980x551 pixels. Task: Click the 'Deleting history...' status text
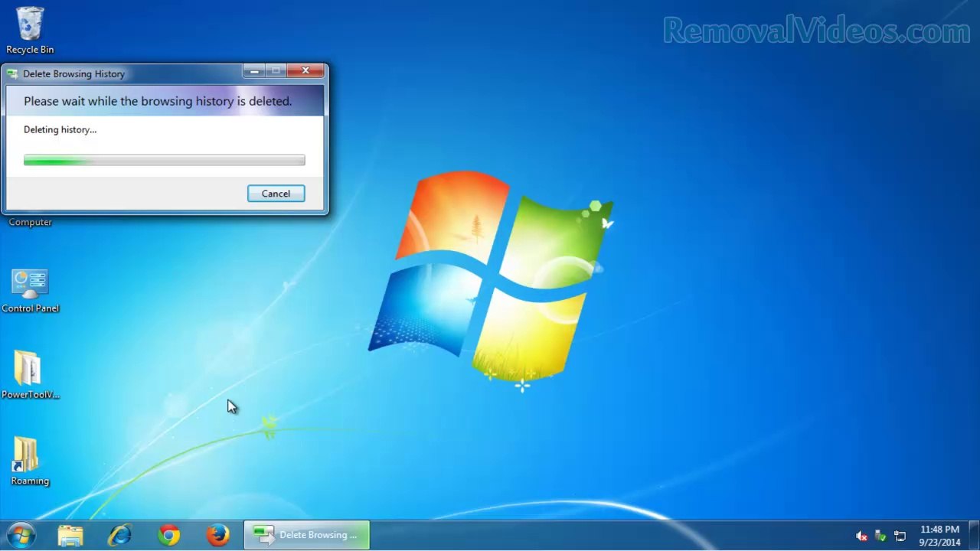point(60,129)
